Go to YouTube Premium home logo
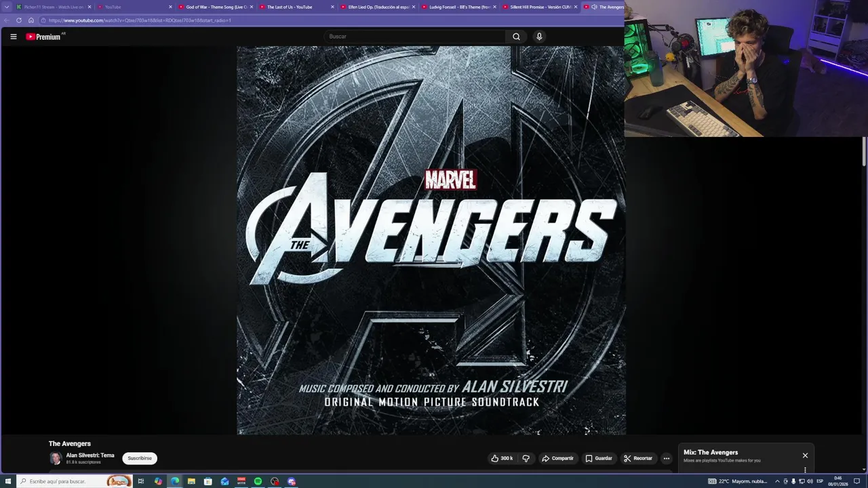 [45, 37]
